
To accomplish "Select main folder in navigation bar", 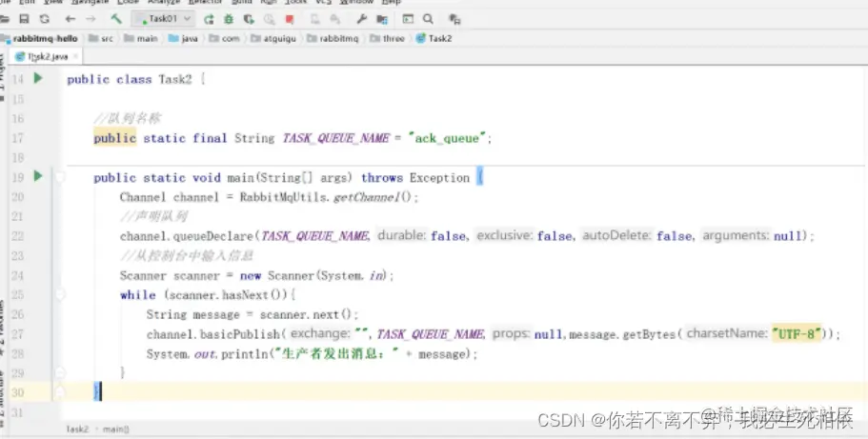I will pyautogui.click(x=141, y=39).
